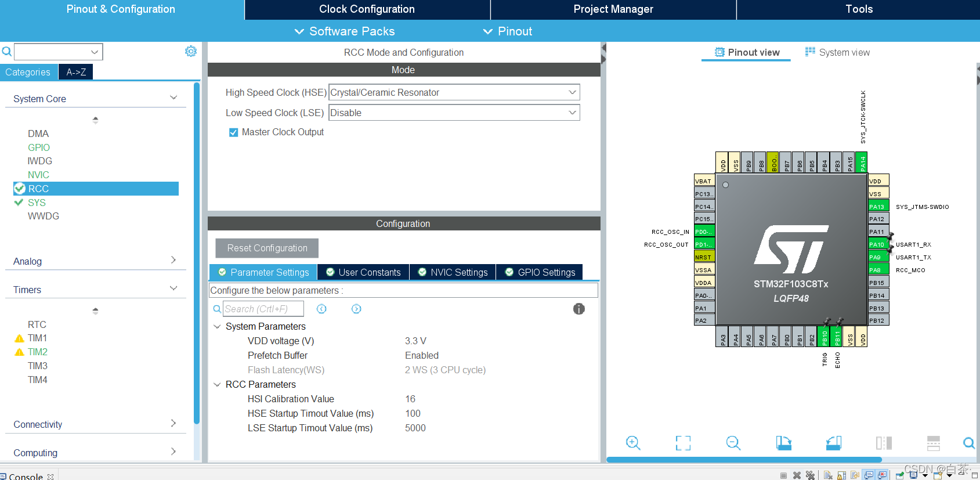Open the category search combo box

point(59,52)
